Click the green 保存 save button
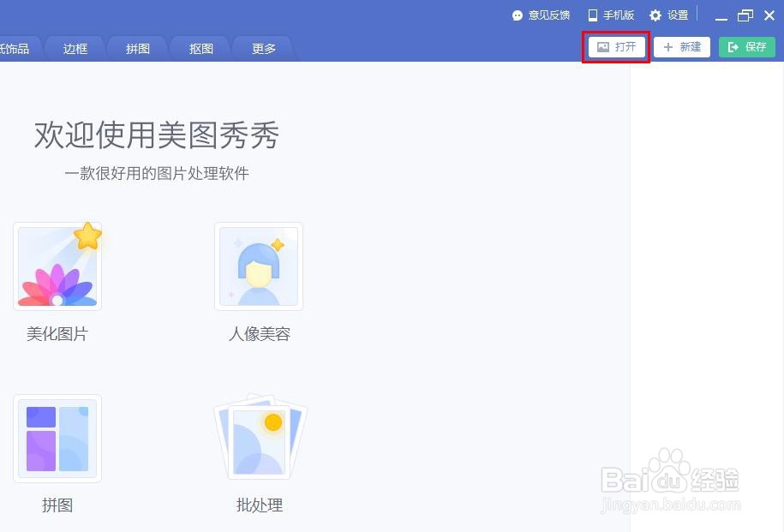 747,47
